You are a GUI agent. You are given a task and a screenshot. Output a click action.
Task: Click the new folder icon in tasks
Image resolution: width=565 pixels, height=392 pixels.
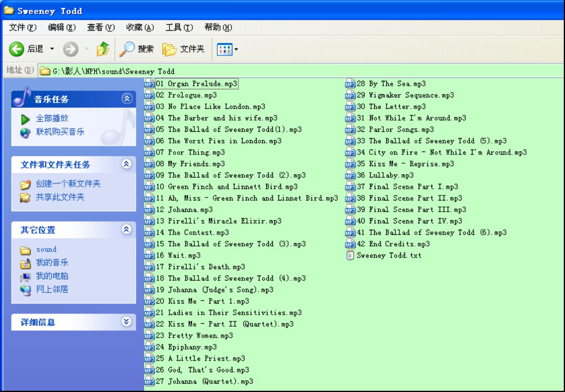click(x=25, y=185)
